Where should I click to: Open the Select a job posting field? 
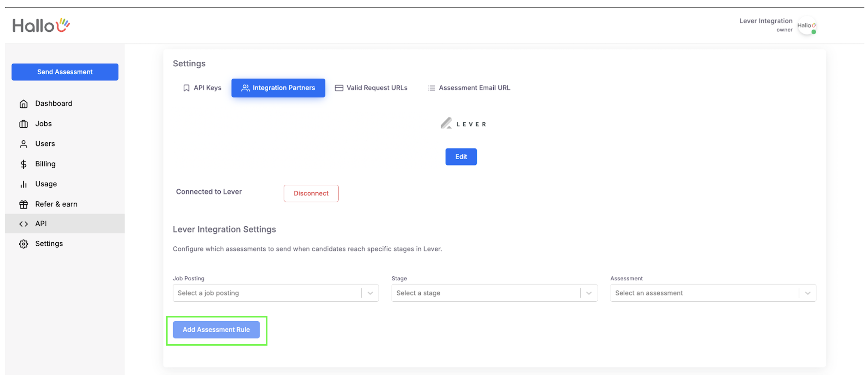[x=276, y=293]
